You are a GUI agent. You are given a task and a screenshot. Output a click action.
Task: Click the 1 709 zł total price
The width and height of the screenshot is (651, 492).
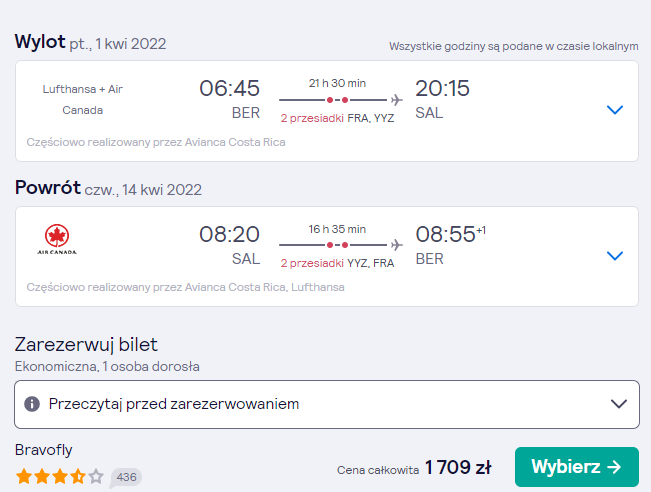458,468
